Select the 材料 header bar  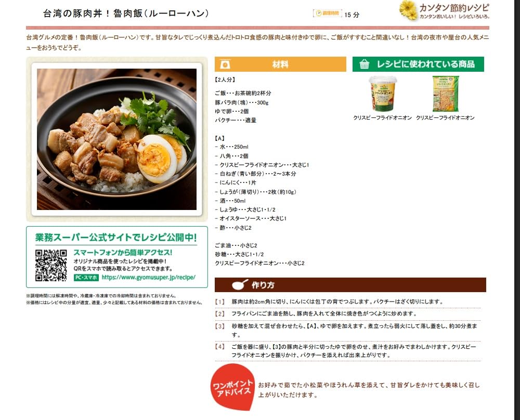coord(280,64)
